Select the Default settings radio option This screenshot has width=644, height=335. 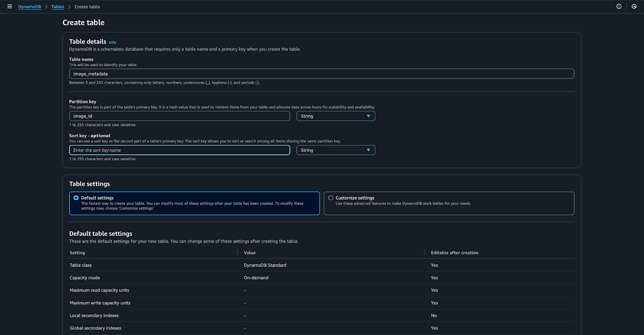click(76, 198)
